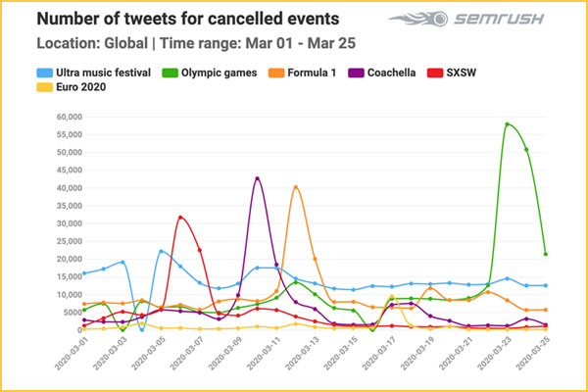
Task: Click the 2020-03-25 x-axis date label
Action: pyautogui.click(x=535, y=362)
